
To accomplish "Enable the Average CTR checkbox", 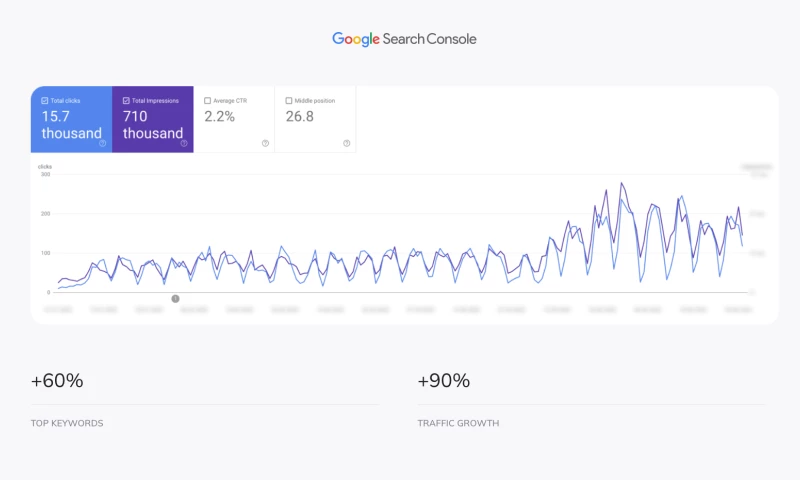I will coord(207,101).
